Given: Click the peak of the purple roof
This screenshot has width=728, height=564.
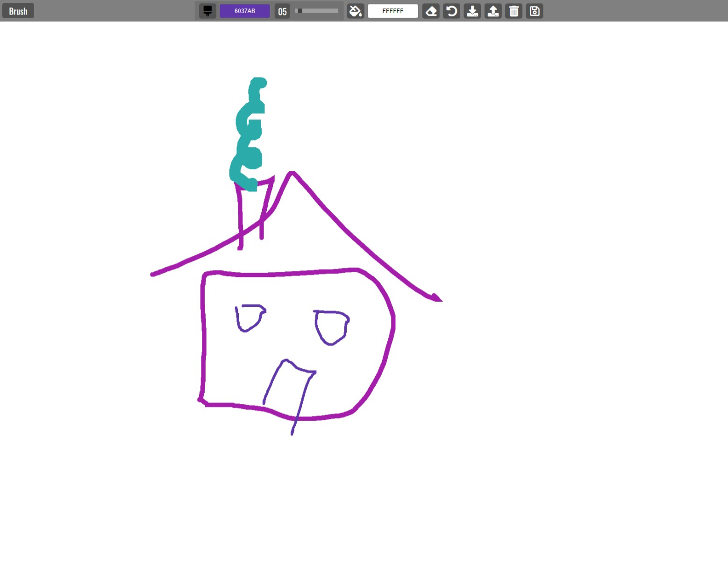Looking at the screenshot, I should tap(292, 173).
